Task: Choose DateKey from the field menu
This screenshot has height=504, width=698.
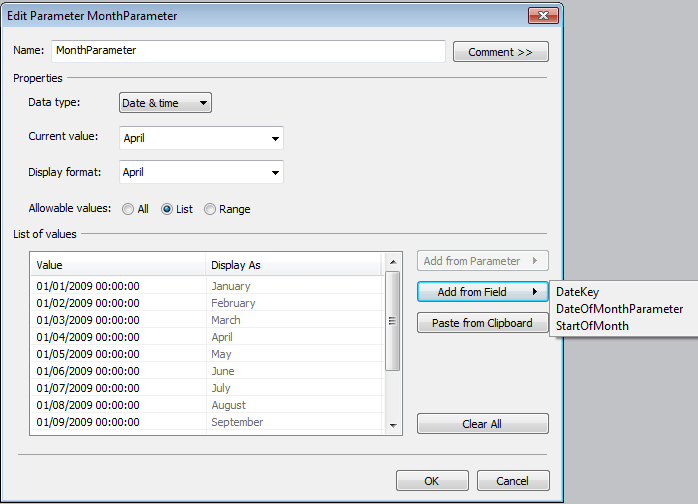Action: point(577,292)
